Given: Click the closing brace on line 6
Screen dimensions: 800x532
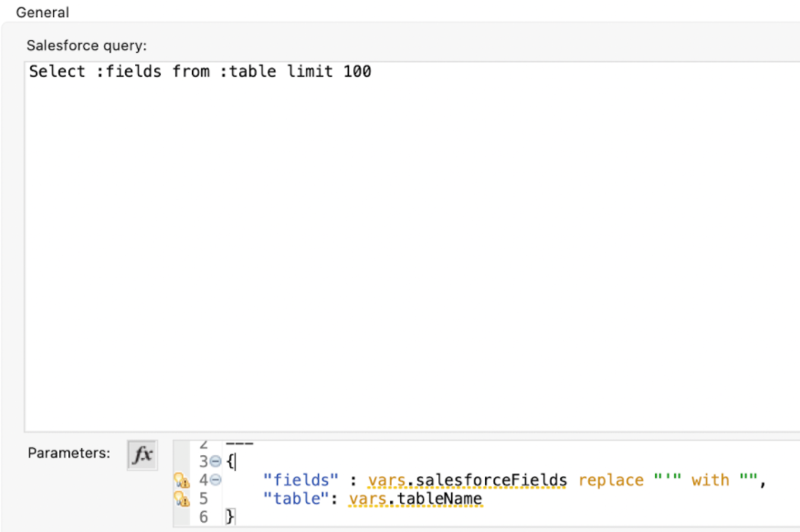Looking at the screenshot, I should point(230,516).
